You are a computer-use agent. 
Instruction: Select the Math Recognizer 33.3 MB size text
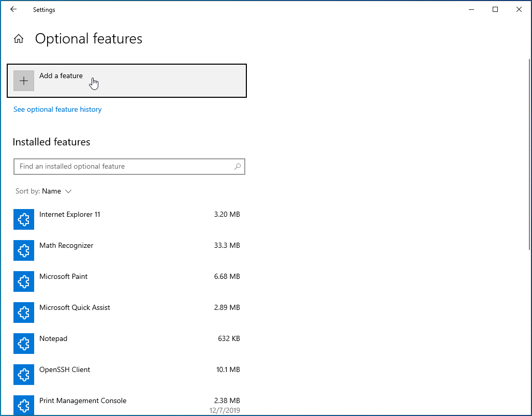tap(227, 245)
